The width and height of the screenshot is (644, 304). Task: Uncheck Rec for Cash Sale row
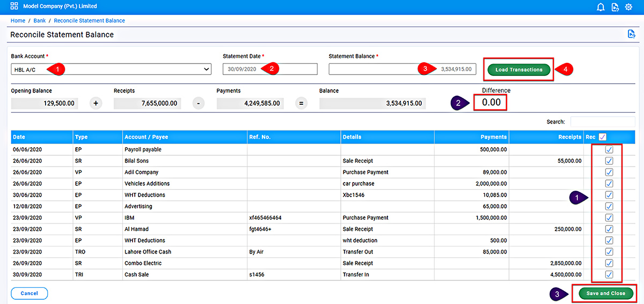[x=609, y=274]
